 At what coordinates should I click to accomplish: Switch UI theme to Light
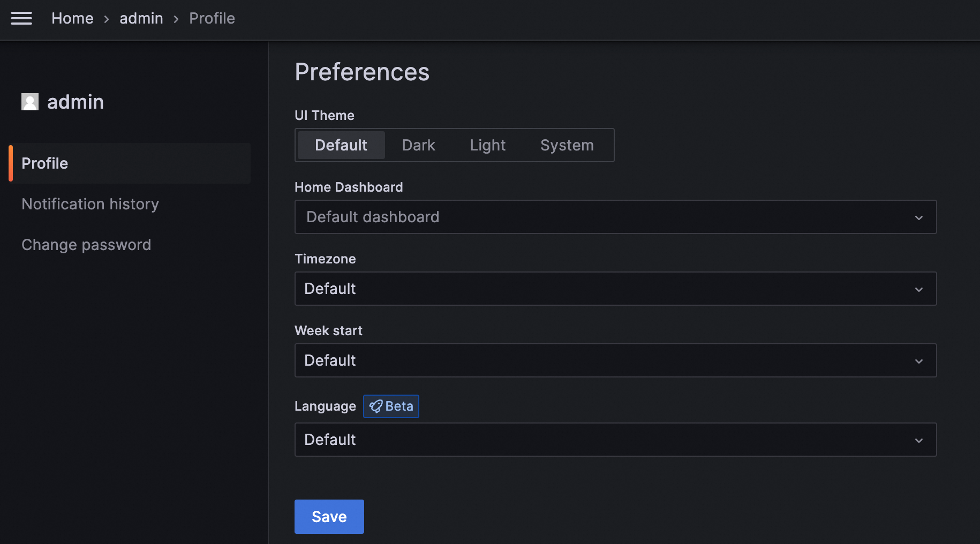point(487,145)
